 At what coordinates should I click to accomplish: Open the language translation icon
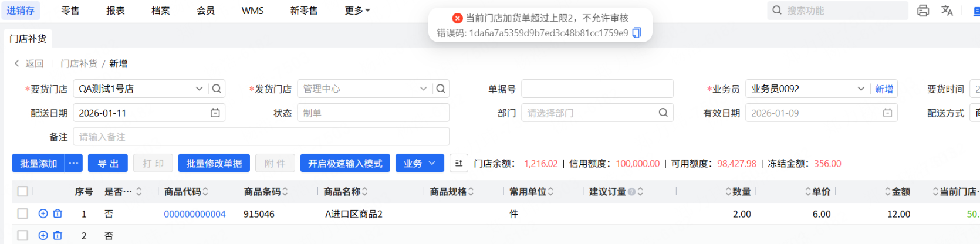(947, 11)
